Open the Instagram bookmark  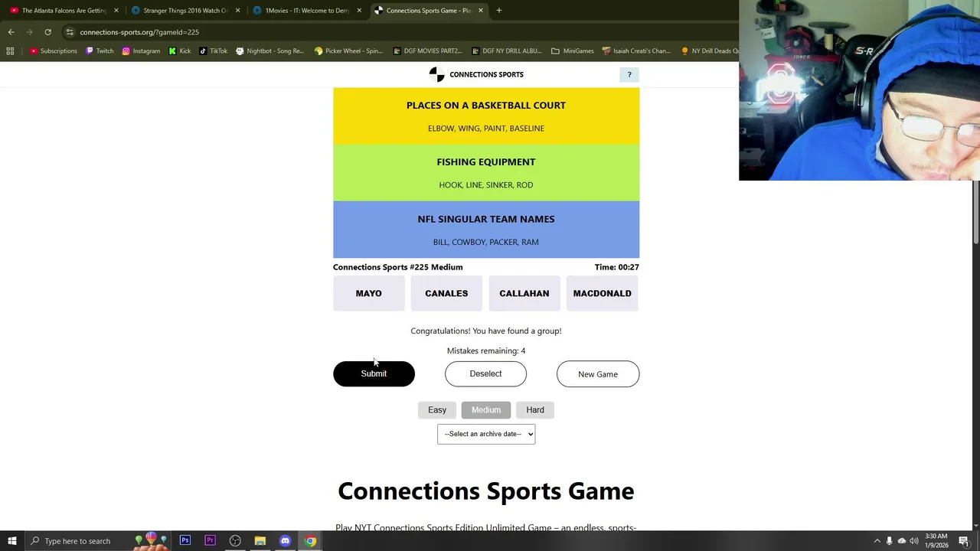click(x=141, y=51)
